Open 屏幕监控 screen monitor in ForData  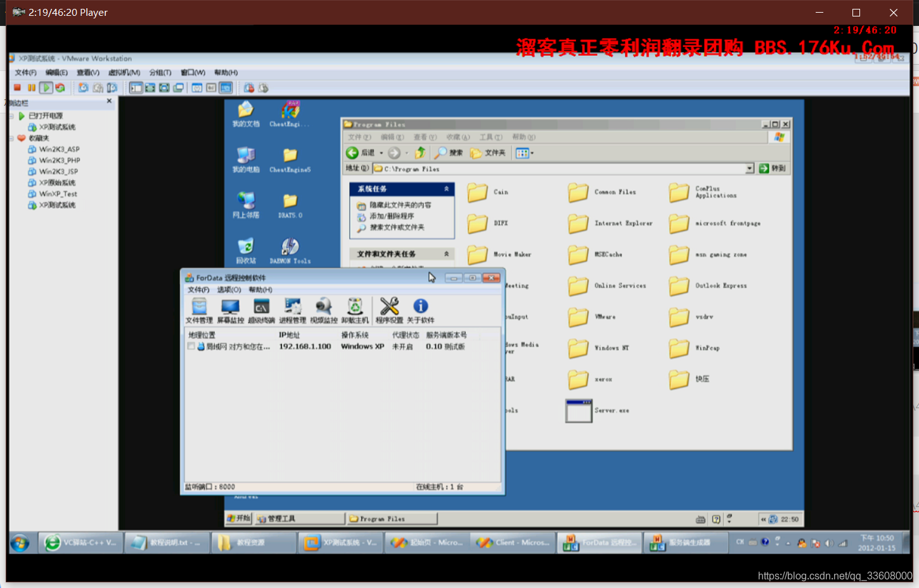point(230,311)
